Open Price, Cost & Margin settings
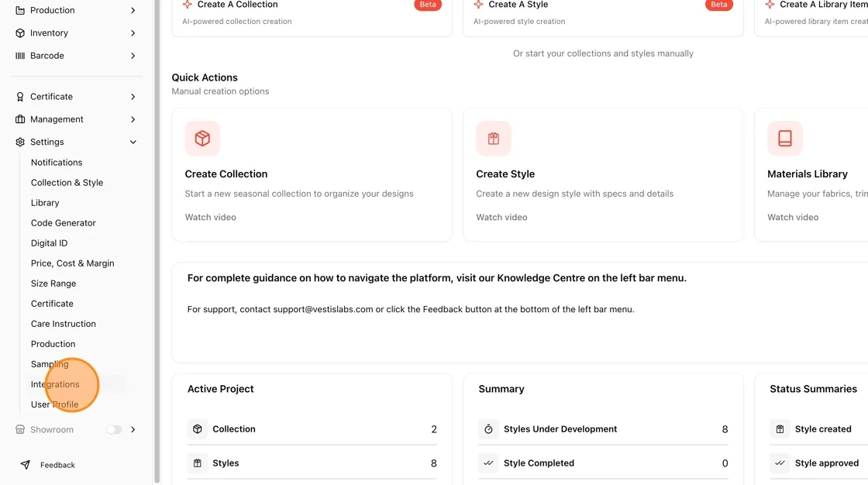This screenshot has height=485, width=868. click(x=73, y=263)
